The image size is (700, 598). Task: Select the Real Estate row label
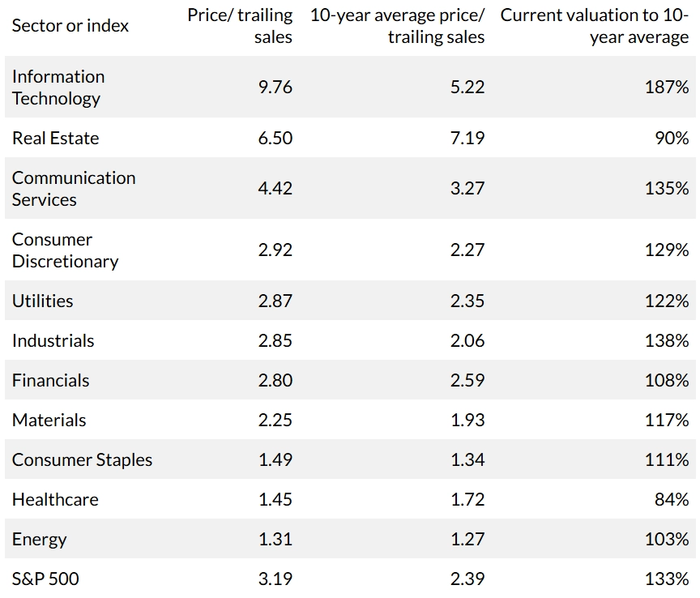(55, 138)
